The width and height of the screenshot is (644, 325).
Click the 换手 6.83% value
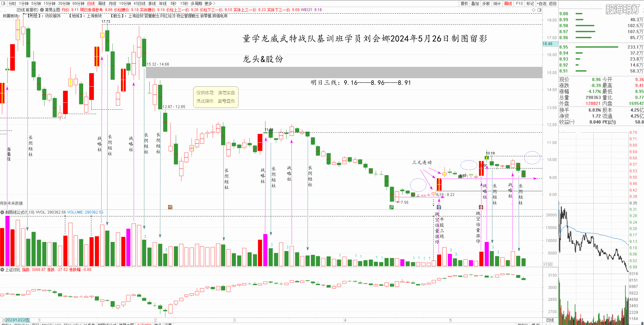tap(595, 110)
